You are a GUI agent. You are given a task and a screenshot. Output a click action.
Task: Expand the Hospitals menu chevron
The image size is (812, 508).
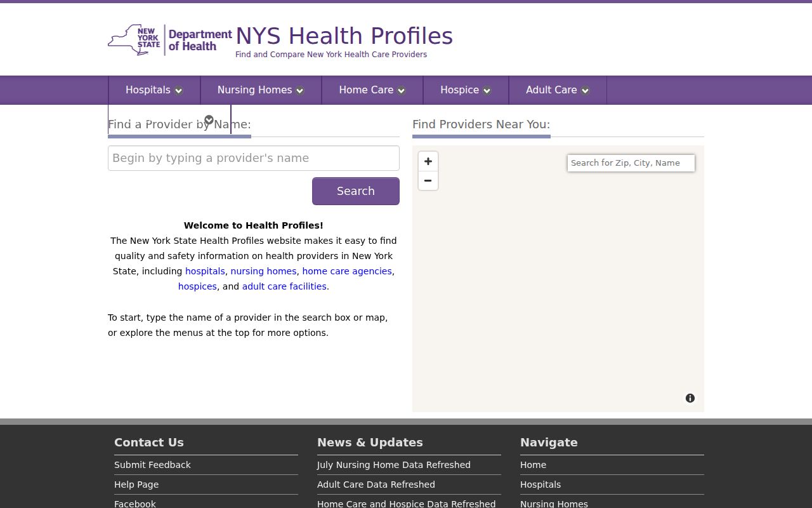[178, 91]
